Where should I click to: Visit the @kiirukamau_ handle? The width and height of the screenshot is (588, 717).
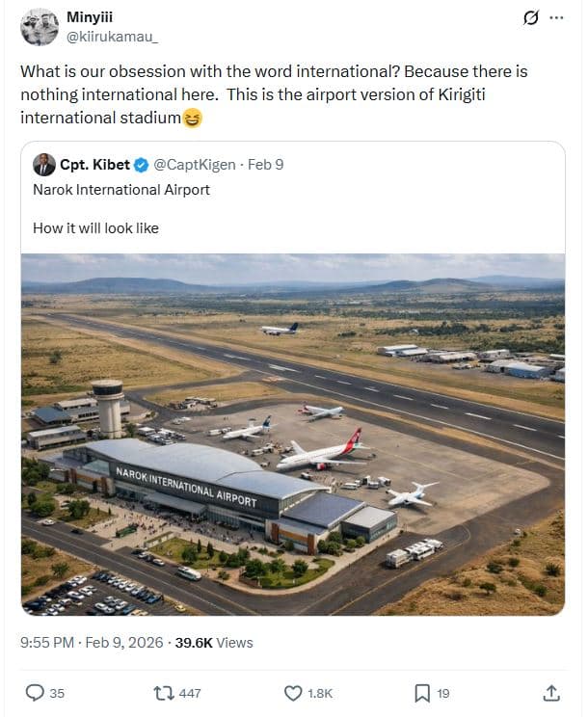[113, 37]
